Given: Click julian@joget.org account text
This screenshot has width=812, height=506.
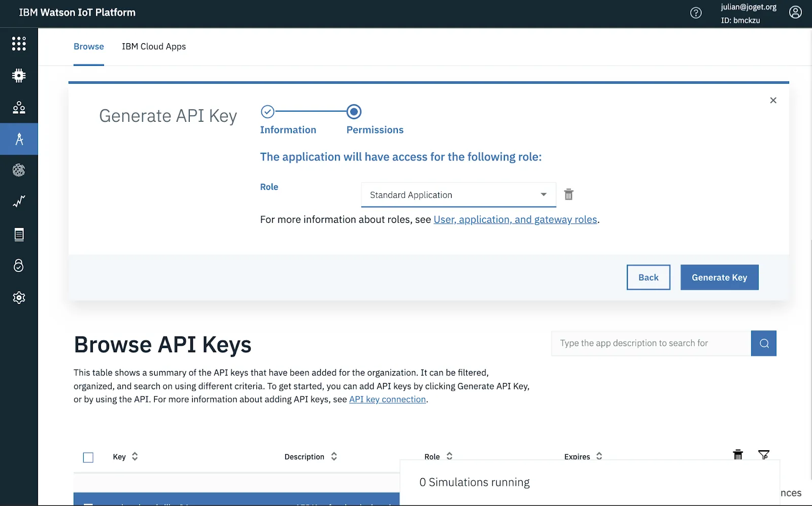Looking at the screenshot, I should tap(749, 7).
